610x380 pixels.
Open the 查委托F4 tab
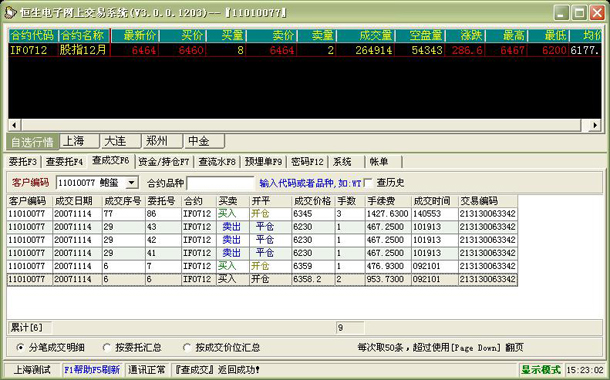point(65,162)
